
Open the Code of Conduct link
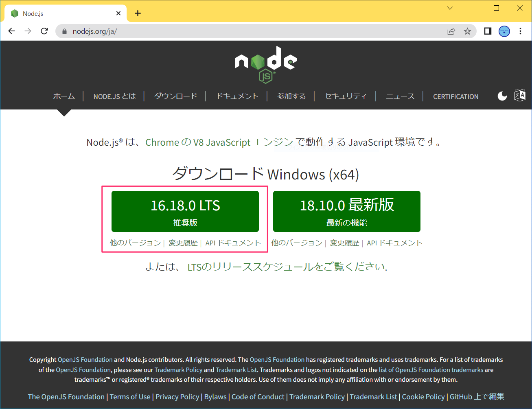(258, 397)
